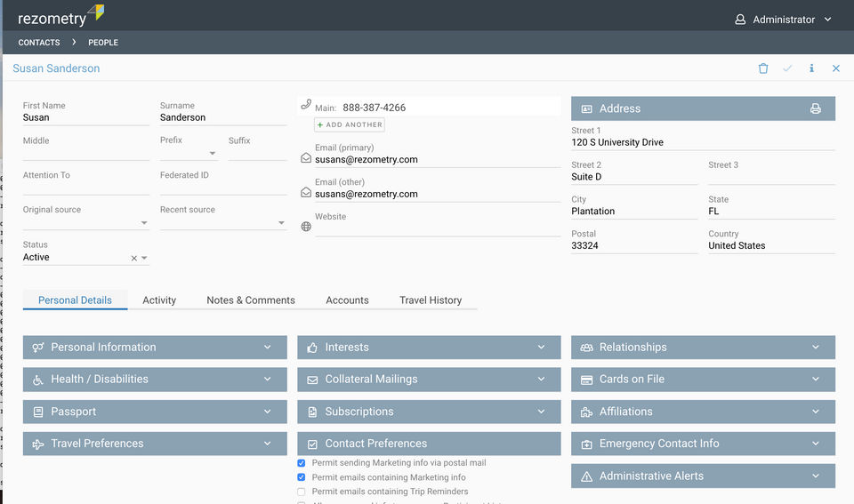
Task: Open the Notes & Comments tab
Action: (251, 300)
